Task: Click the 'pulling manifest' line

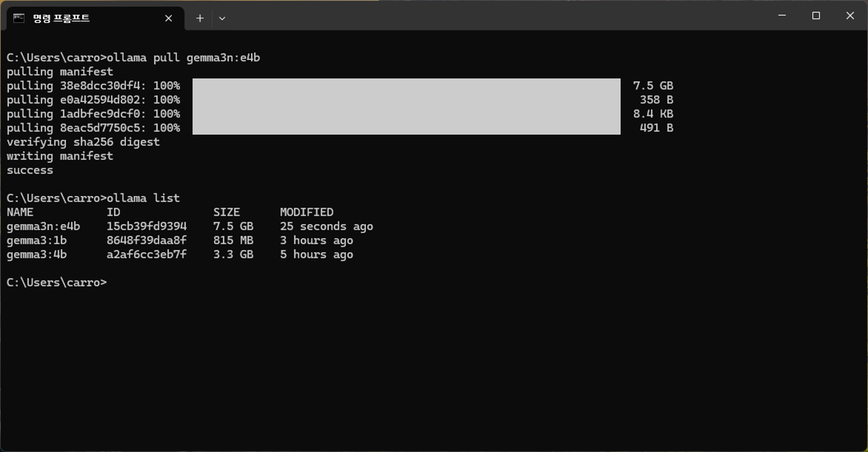Action: tap(60, 72)
